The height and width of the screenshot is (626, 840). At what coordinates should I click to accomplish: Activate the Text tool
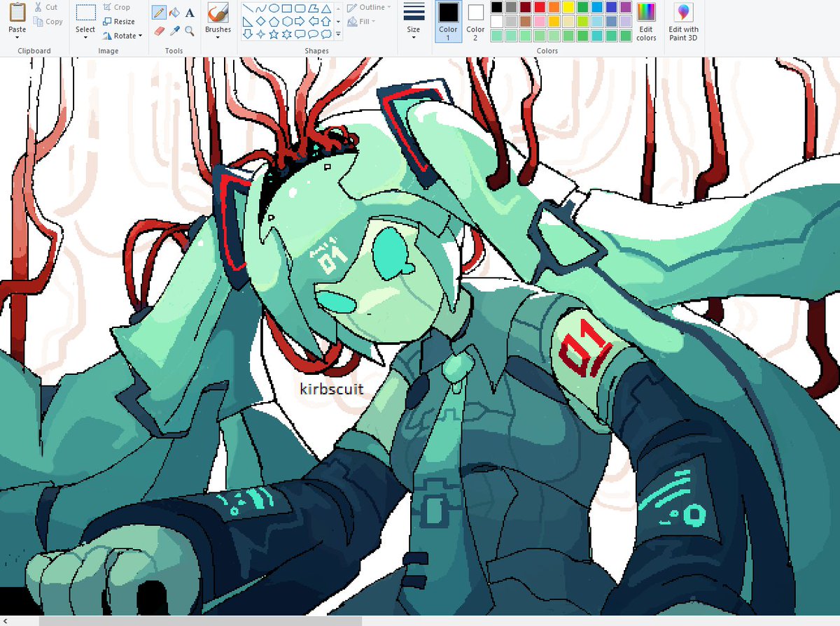point(190,13)
